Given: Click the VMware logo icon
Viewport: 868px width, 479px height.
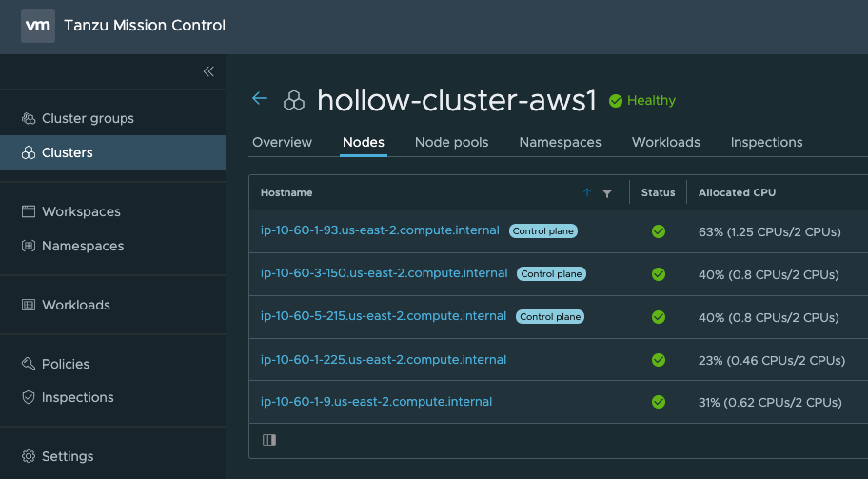Looking at the screenshot, I should coord(38,26).
